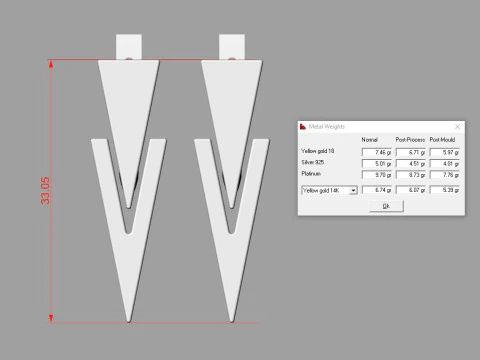The width and height of the screenshot is (480, 360).
Task: Click the Yellow gold 18 row label
Action: pos(318,151)
